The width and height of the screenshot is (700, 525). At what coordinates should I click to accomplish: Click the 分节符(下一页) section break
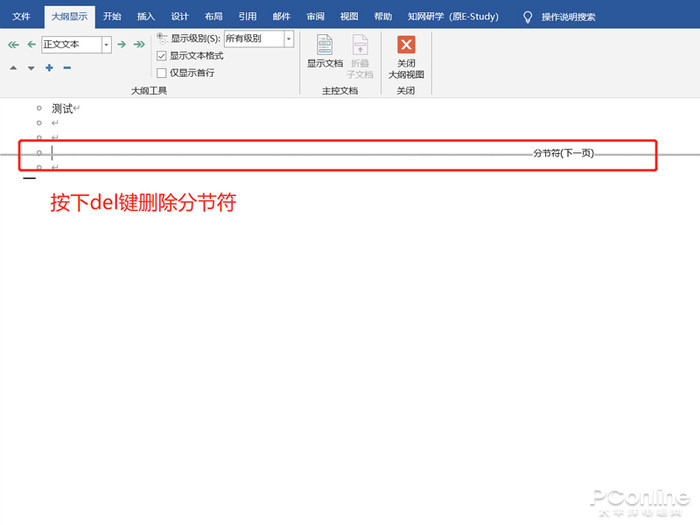tap(563, 153)
